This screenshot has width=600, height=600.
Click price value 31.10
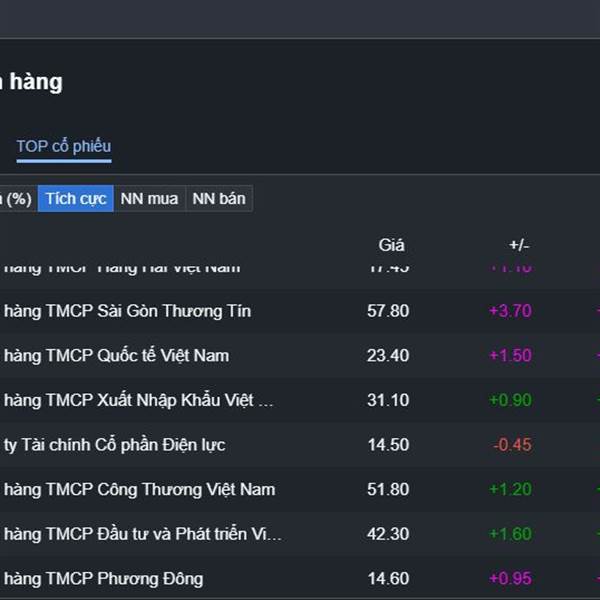[388, 400]
